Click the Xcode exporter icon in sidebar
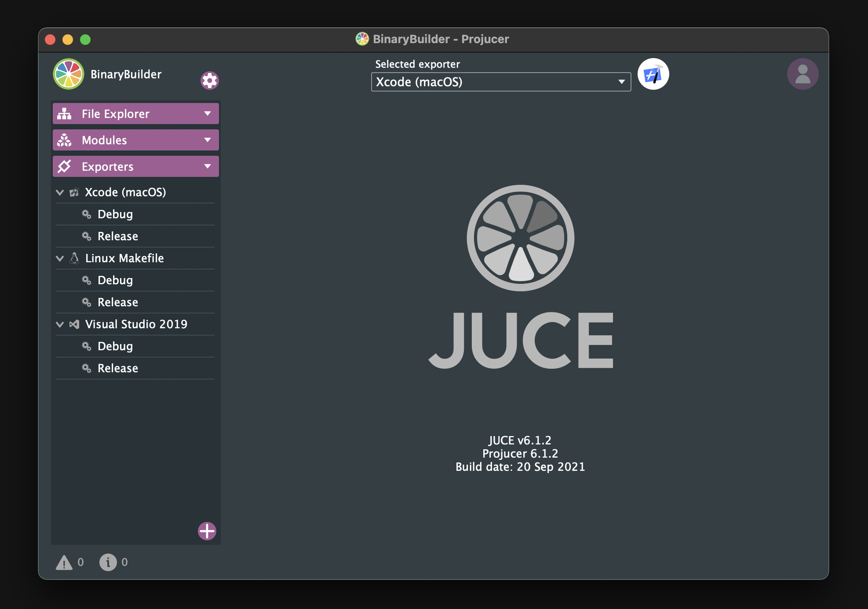The width and height of the screenshot is (868, 609). pyautogui.click(x=74, y=192)
